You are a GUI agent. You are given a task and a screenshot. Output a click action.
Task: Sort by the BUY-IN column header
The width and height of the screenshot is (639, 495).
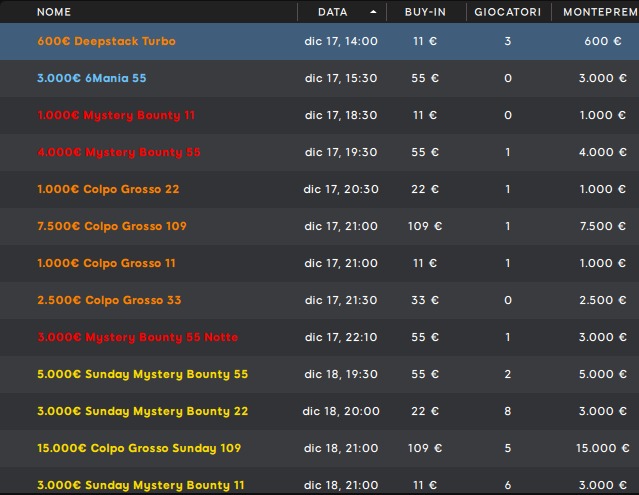point(425,12)
